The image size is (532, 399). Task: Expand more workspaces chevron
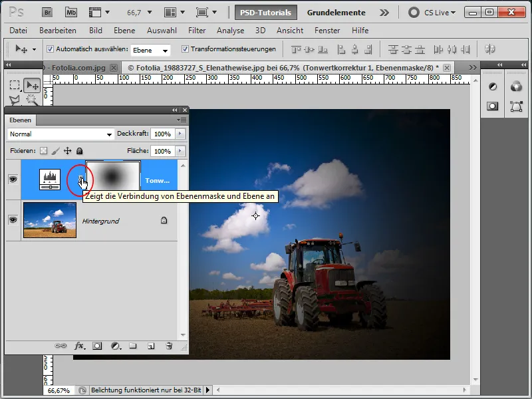point(384,13)
